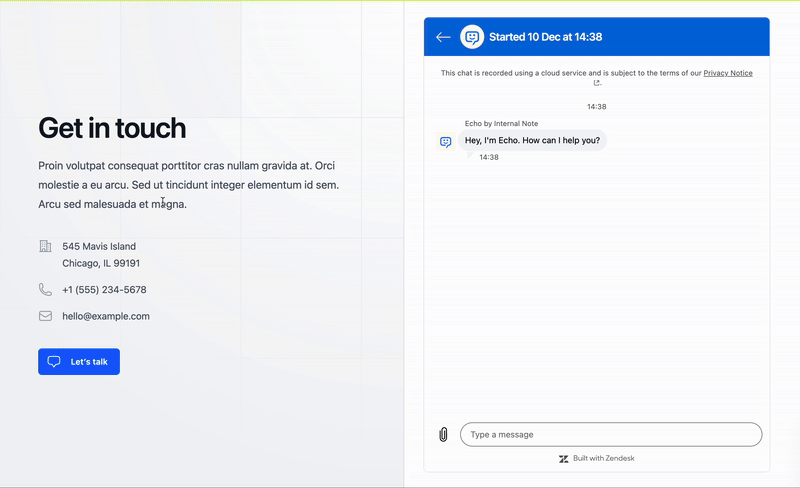This screenshot has height=488, width=800.
Task: Click the phone icon beside the number
Action: pyautogui.click(x=45, y=290)
